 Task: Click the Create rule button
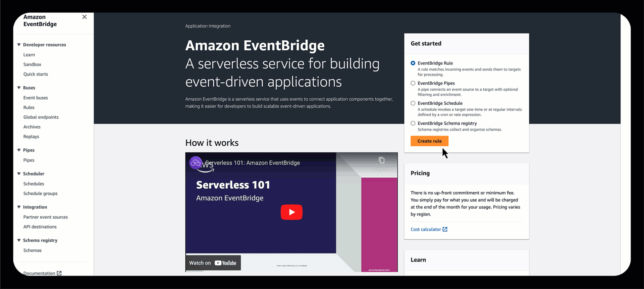coord(429,141)
